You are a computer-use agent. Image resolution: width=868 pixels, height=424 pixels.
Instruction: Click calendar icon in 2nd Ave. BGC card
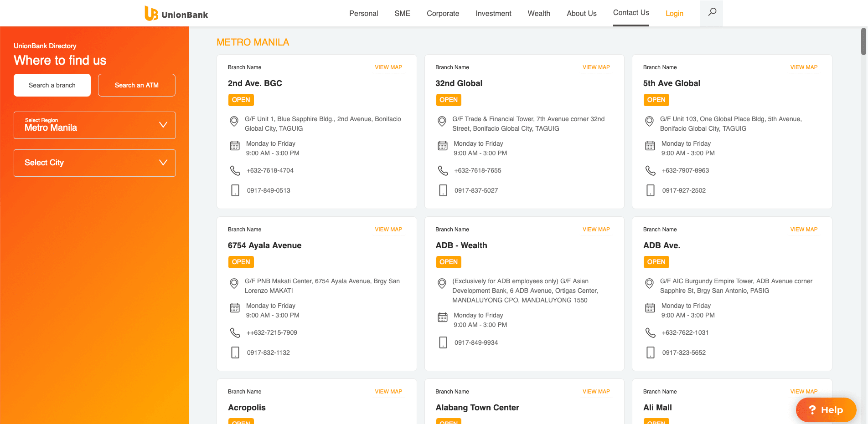coord(235,146)
